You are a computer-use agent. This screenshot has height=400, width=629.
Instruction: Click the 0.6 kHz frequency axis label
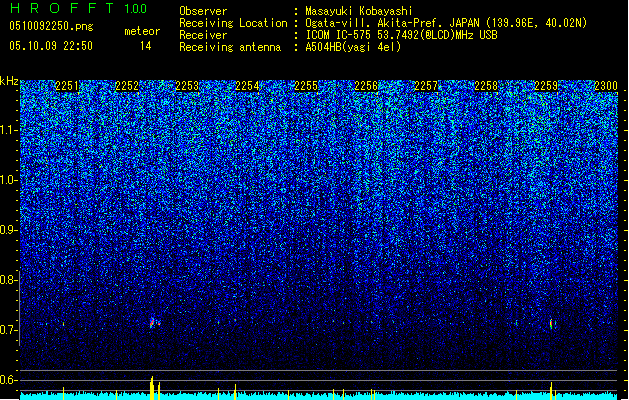click(8, 380)
